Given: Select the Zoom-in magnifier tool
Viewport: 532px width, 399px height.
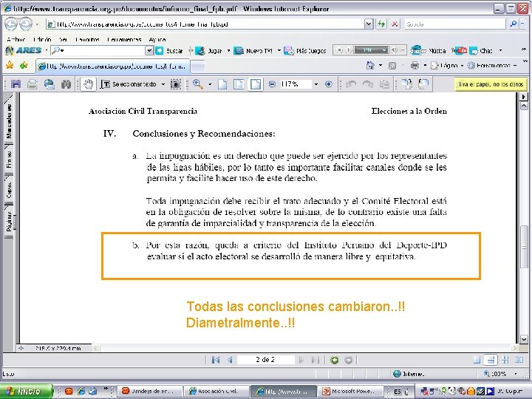Looking at the screenshot, I should (x=198, y=84).
